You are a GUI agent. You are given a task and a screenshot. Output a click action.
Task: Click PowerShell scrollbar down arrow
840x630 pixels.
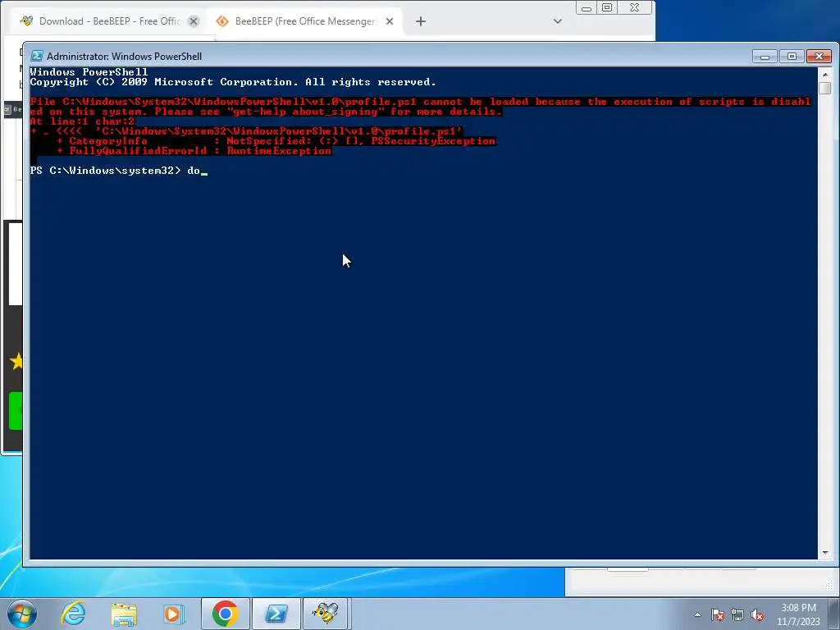825,553
